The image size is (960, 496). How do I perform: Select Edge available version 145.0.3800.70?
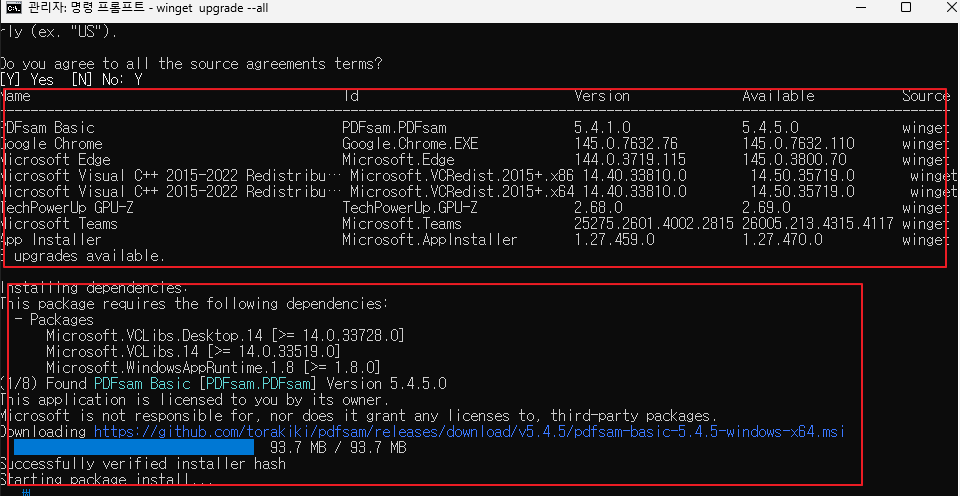[794, 160]
